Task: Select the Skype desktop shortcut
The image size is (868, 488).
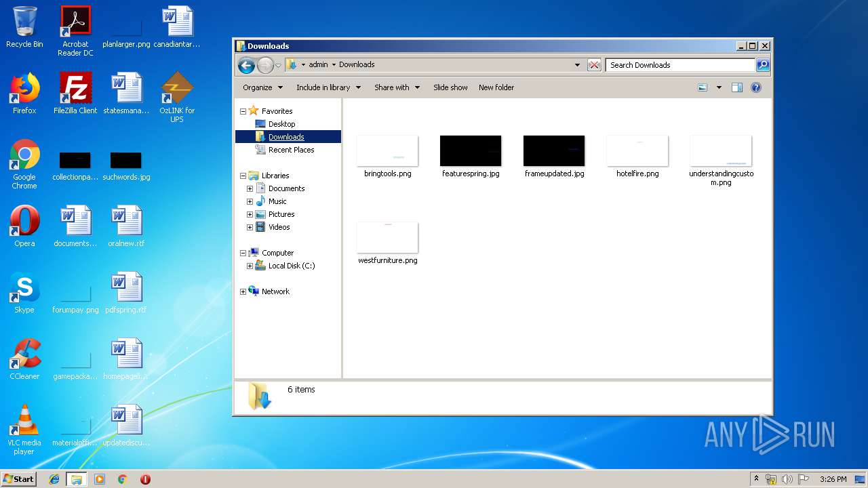Action: (24, 293)
